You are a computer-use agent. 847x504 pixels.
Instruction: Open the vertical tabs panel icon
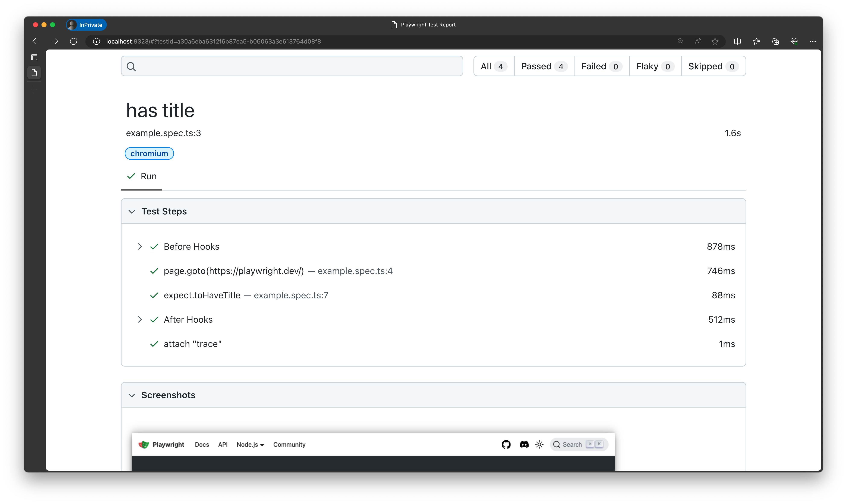34,57
